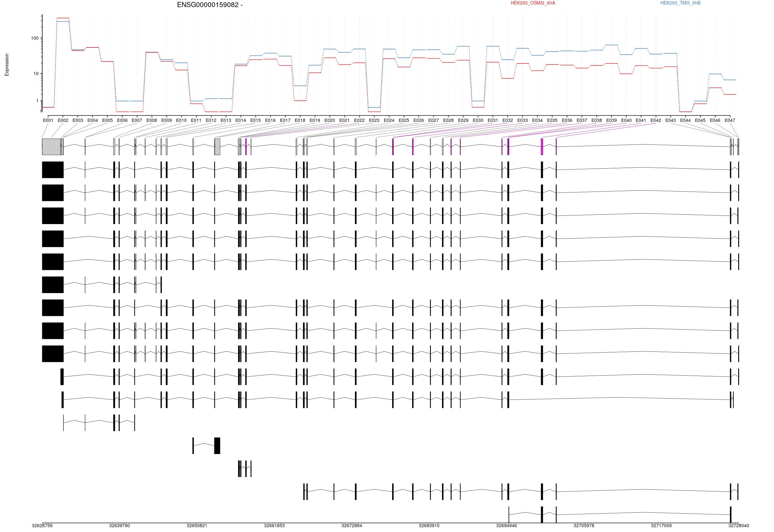Click exon label E035

click(x=552, y=120)
